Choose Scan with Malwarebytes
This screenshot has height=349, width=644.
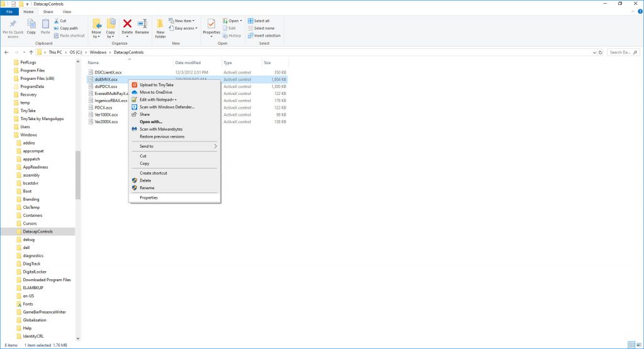(175, 130)
